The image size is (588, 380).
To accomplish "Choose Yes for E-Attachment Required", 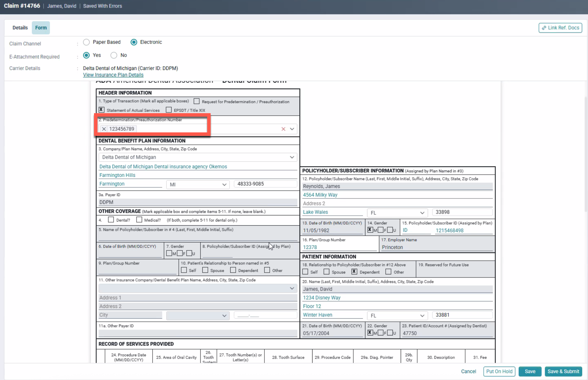I will (86, 55).
